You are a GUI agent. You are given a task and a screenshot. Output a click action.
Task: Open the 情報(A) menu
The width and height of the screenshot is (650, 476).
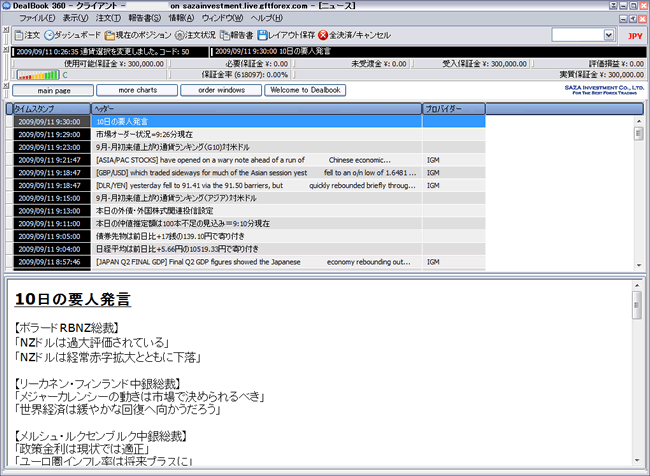(x=181, y=18)
